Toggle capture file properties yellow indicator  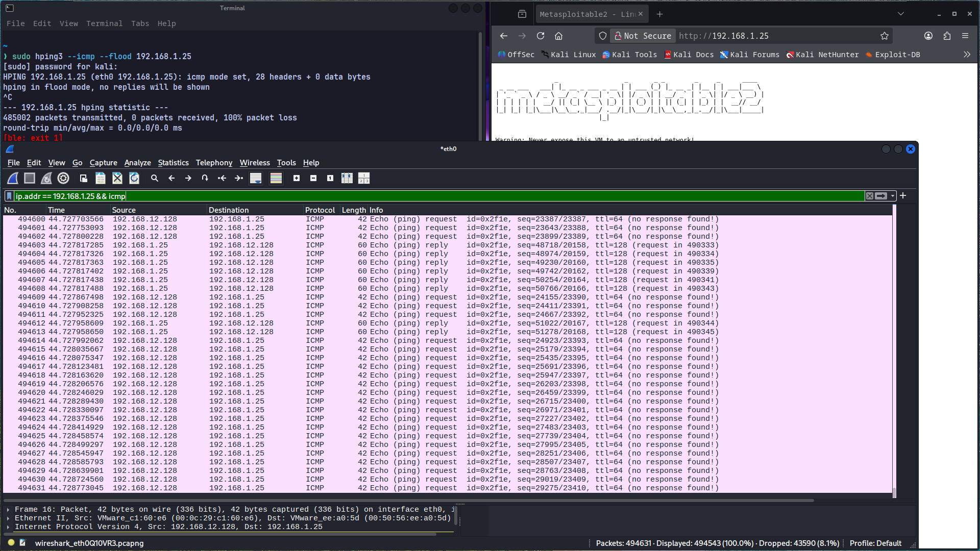(x=11, y=543)
